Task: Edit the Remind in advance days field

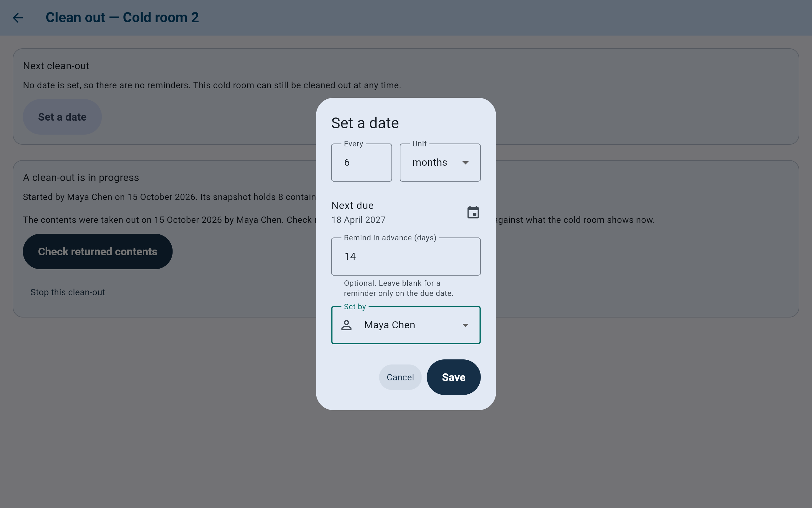Action: pos(406,256)
